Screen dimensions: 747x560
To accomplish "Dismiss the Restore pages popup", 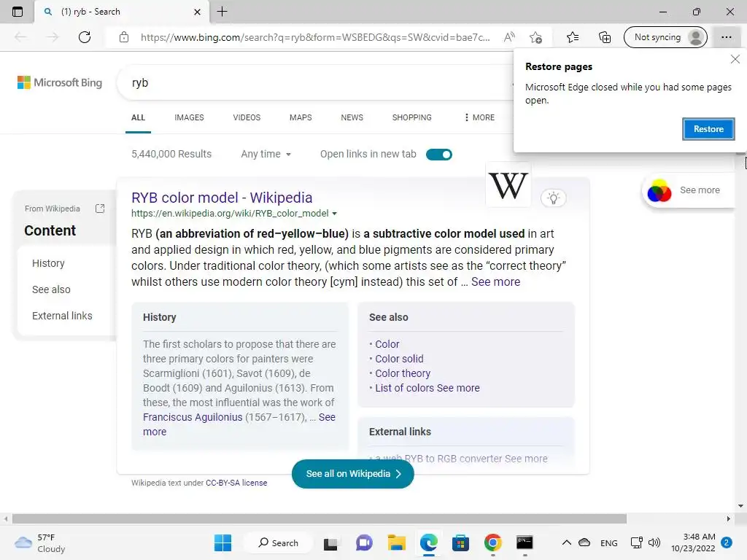I will click(x=735, y=59).
